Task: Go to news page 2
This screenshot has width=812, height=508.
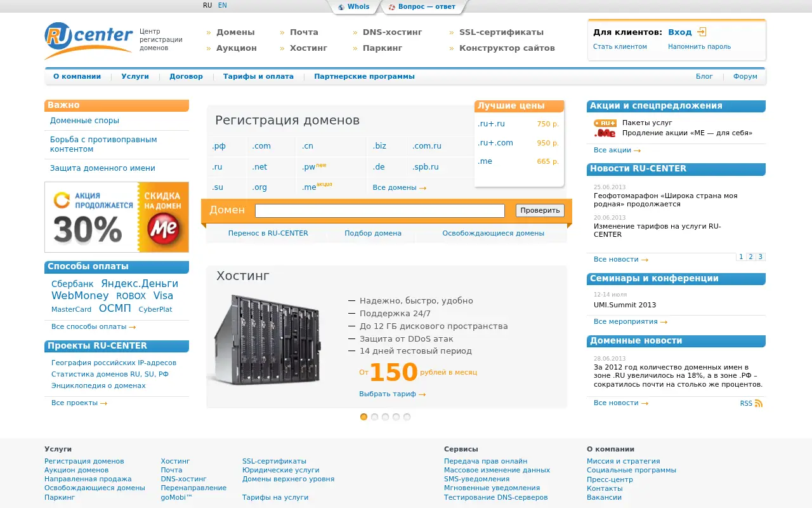Action: point(750,257)
